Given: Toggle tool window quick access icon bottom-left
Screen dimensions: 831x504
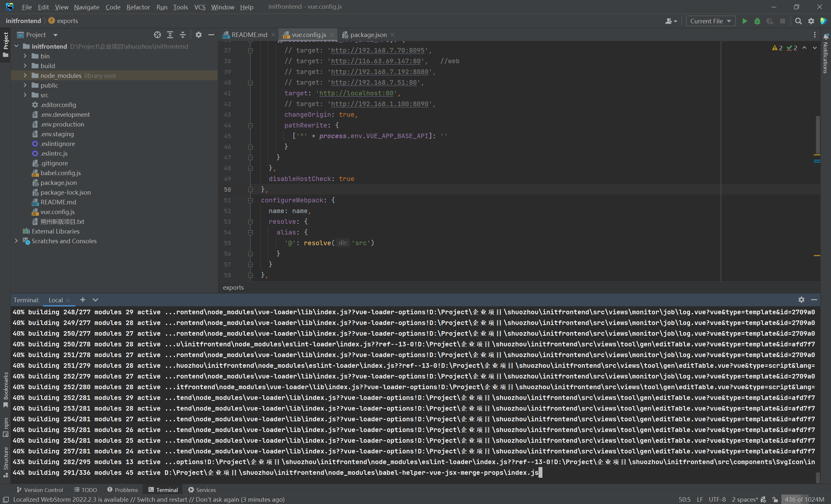Looking at the screenshot, I should (6, 499).
